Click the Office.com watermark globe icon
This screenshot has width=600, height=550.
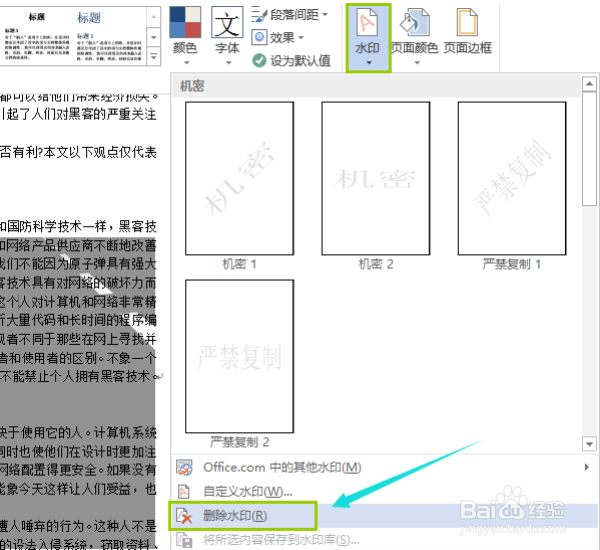point(184,467)
